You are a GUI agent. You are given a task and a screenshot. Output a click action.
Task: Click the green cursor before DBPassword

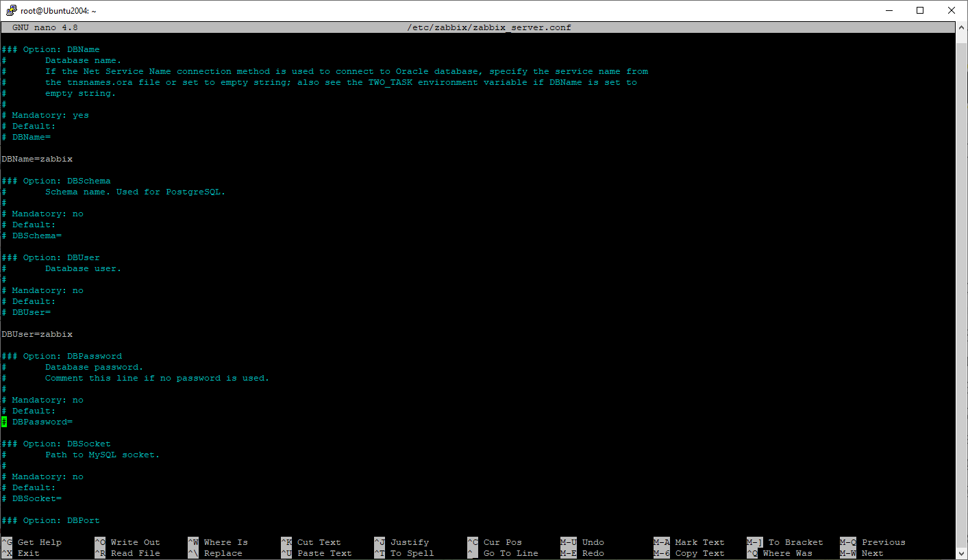coord(4,422)
